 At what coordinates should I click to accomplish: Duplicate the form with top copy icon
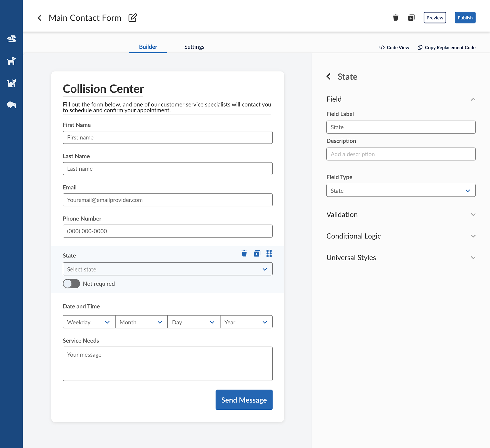point(411,18)
